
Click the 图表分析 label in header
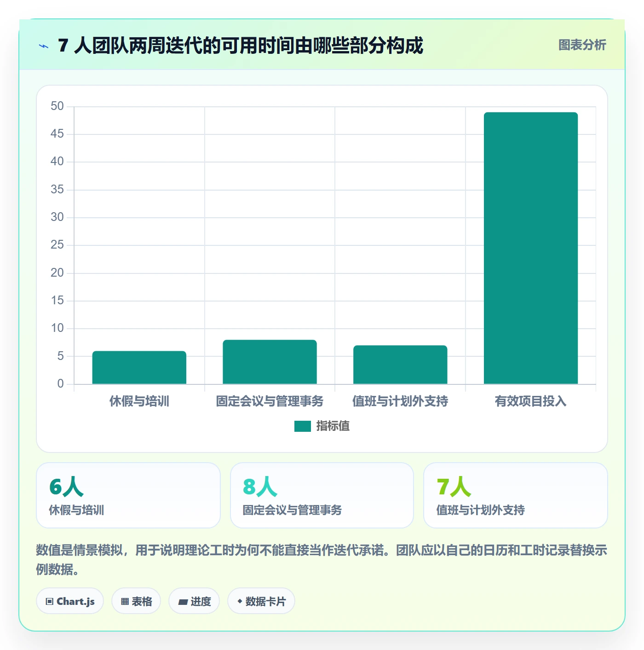pos(582,45)
